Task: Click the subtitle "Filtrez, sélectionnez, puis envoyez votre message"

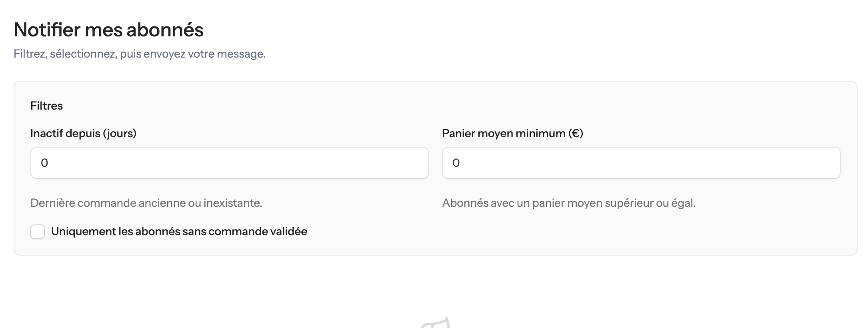Action: pyautogui.click(x=139, y=53)
